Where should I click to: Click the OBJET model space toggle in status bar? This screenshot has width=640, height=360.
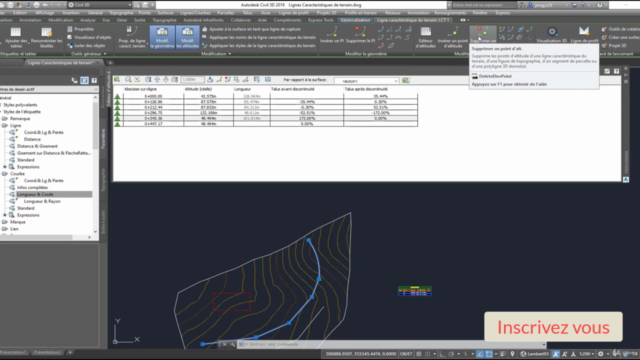tap(406, 354)
